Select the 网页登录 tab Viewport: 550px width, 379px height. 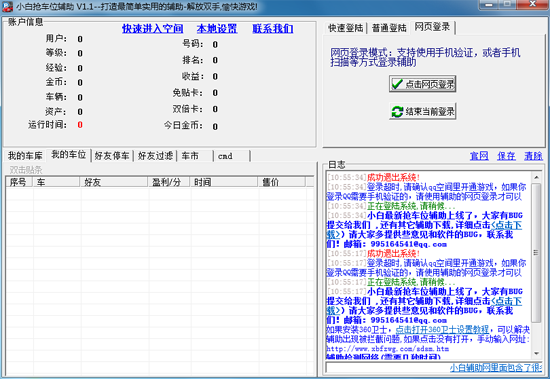[432, 27]
